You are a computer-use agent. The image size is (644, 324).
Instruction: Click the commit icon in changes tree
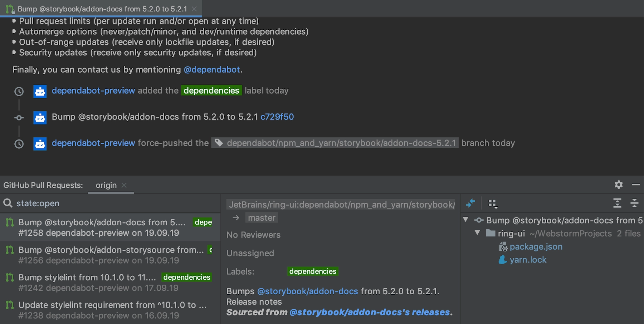tap(479, 220)
